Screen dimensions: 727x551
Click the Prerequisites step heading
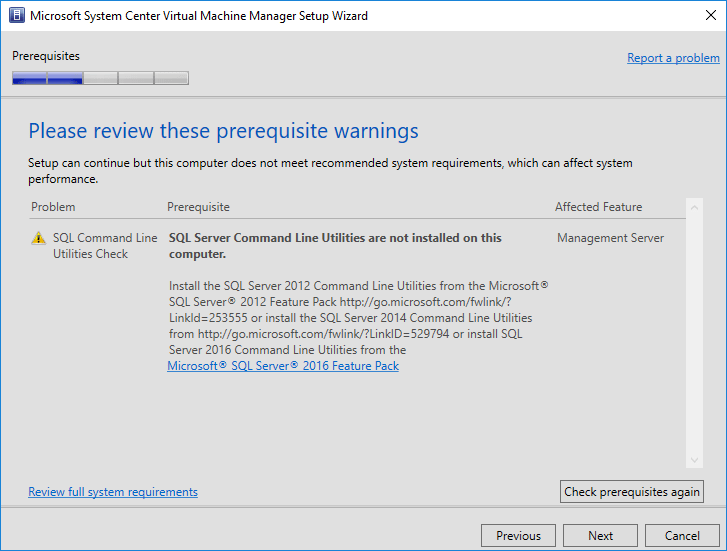pyautogui.click(x=46, y=56)
